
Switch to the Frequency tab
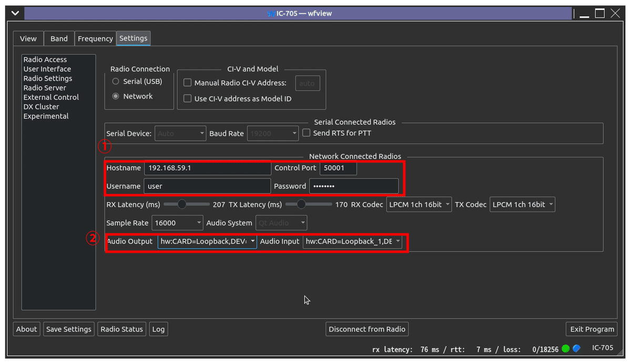[x=95, y=38]
